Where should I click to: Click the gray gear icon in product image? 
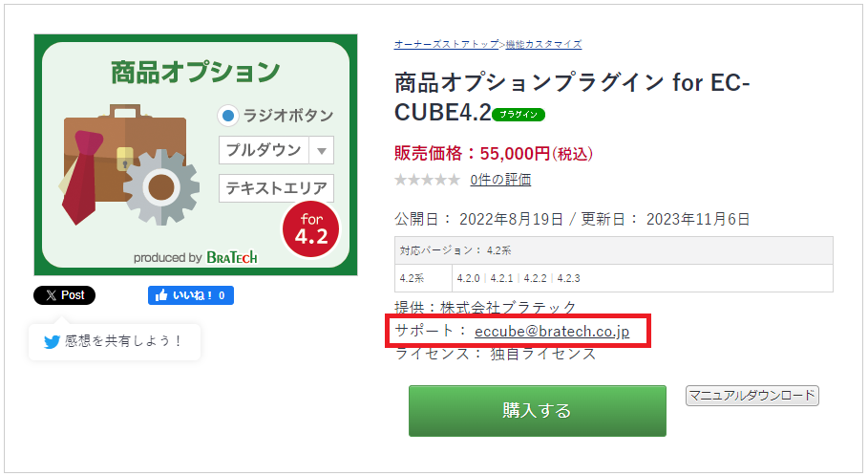161,186
